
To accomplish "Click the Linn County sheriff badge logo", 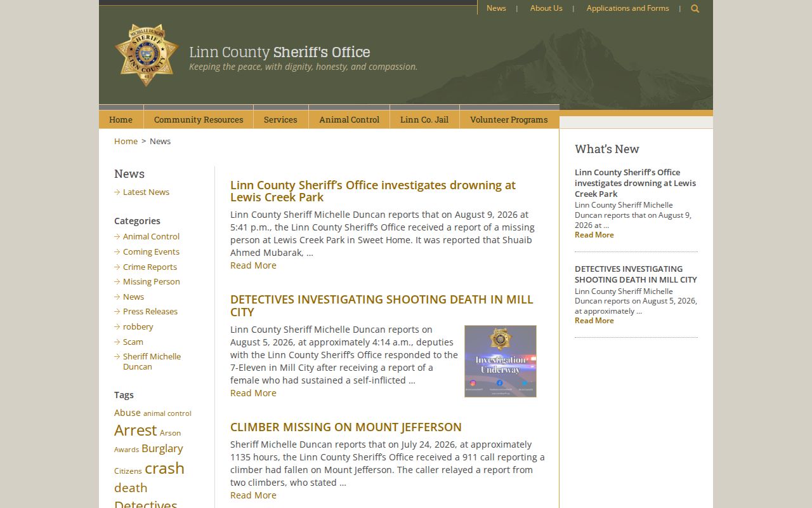I will point(147,55).
